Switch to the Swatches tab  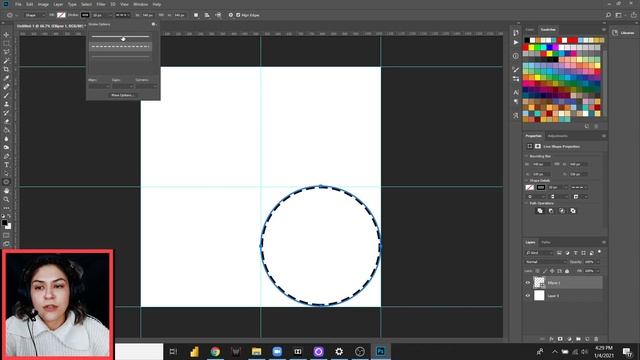(x=548, y=29)
